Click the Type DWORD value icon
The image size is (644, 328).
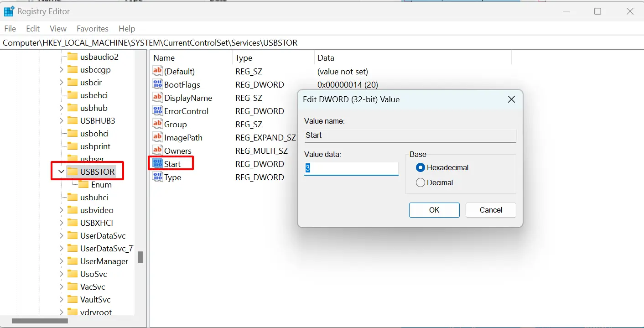157,177
